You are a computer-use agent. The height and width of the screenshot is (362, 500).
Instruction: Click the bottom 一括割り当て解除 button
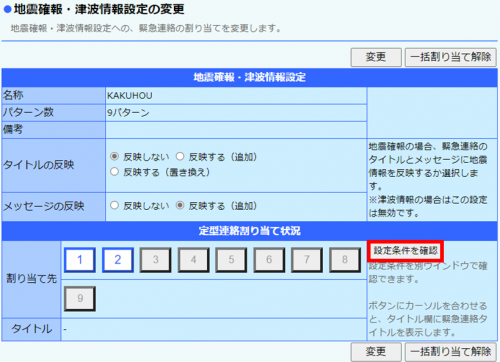click(x=451, y=352)
